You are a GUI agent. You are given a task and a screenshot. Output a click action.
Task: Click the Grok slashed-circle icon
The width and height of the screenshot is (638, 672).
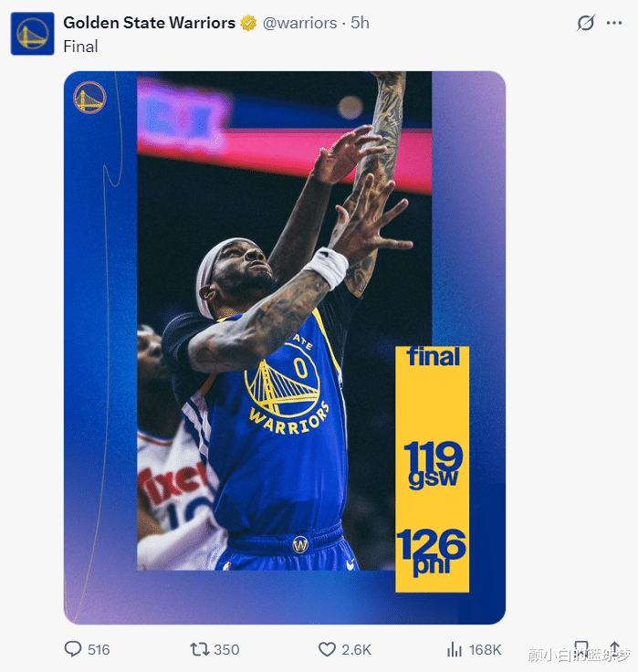point(585,23)
